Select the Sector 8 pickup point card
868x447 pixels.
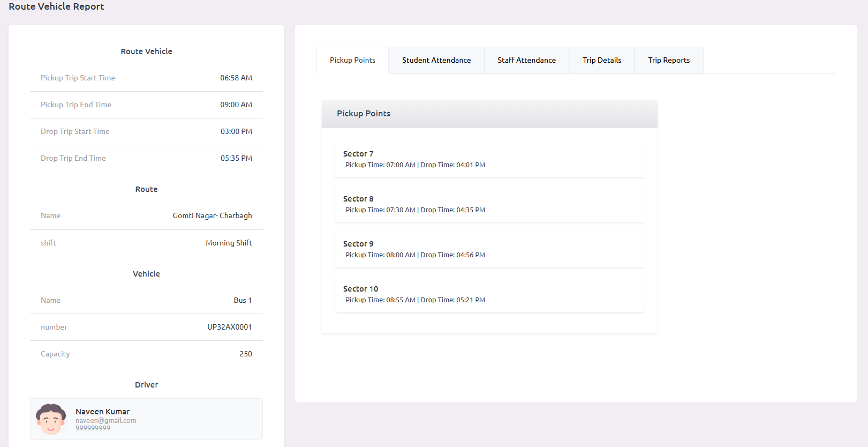[x=489, y=204]
